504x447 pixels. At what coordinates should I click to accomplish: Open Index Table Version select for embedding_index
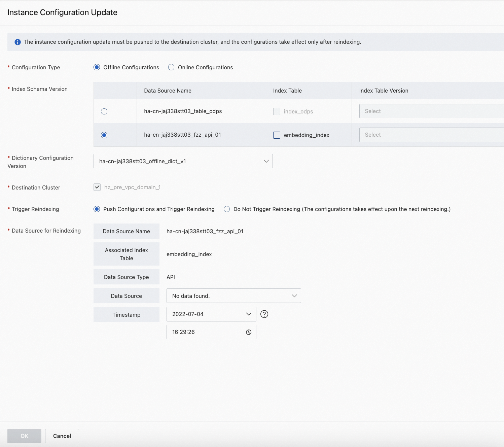click(431, 135)
